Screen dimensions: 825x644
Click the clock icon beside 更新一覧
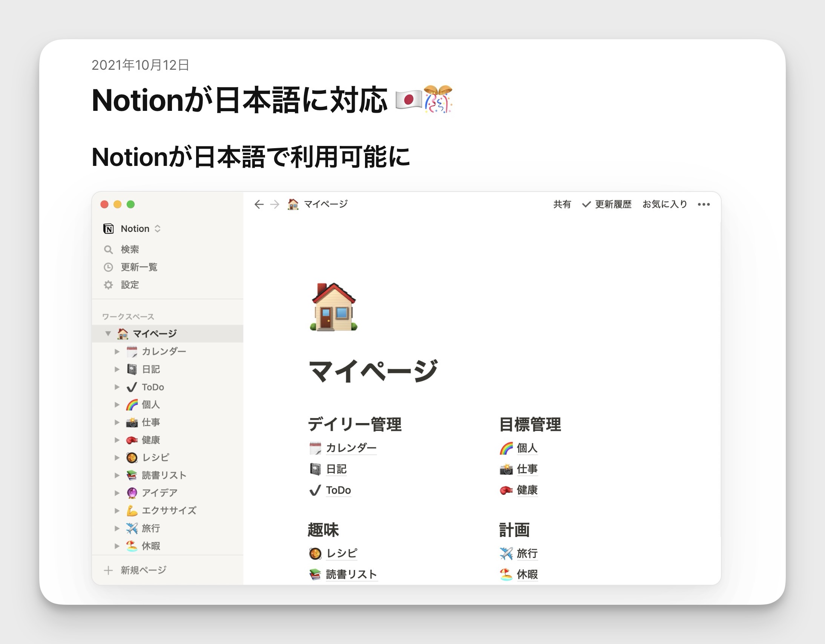point(109,267)
